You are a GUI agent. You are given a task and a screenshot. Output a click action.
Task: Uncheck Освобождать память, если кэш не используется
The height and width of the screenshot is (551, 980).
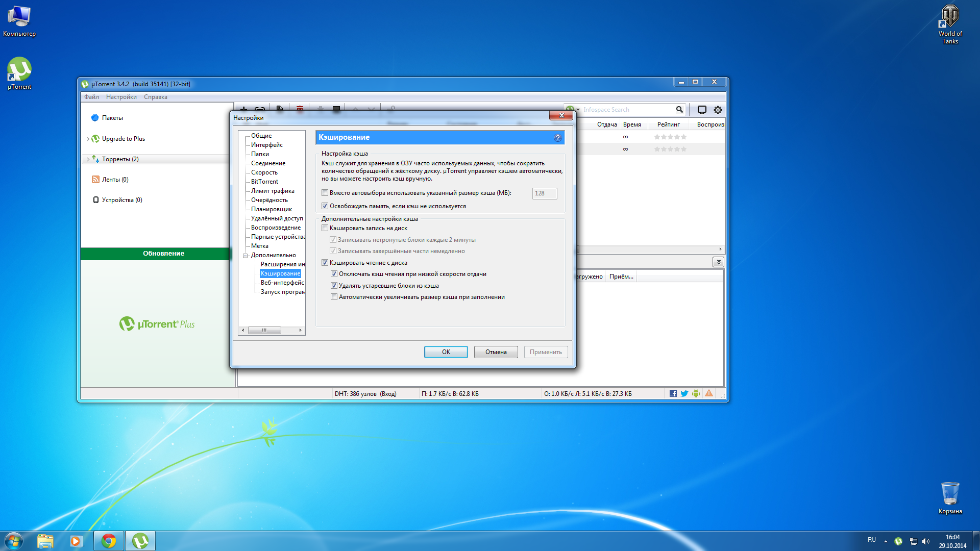(325, 206)
